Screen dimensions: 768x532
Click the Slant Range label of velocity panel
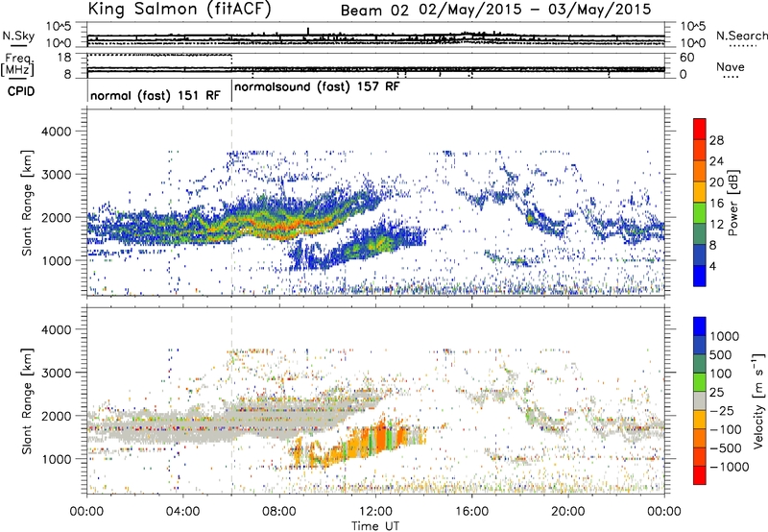pos(27,400)
